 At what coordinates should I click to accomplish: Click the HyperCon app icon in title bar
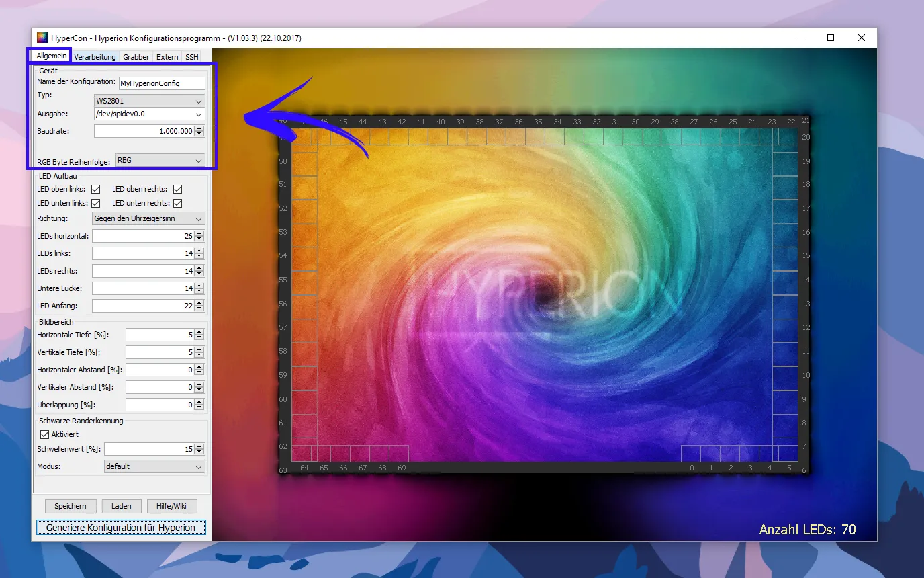point(42,38)
